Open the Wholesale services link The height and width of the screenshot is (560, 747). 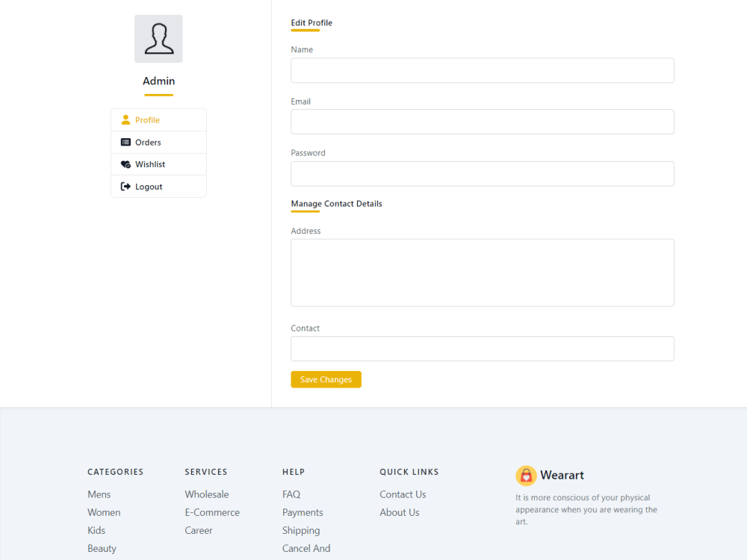[207, 494]
